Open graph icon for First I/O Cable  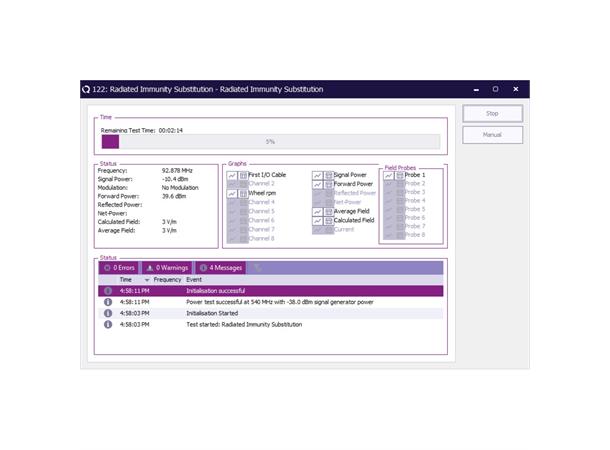pyautogui.click(x=231, y=175)
